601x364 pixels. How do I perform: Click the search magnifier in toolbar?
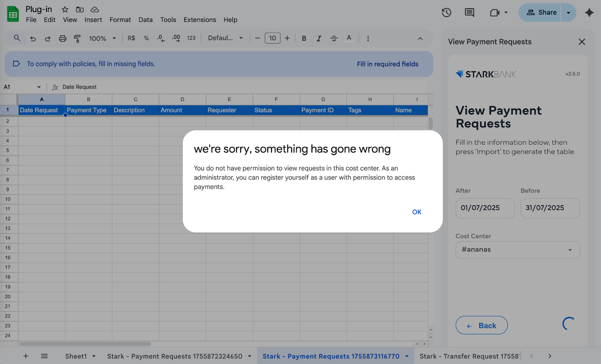point(17,38)
